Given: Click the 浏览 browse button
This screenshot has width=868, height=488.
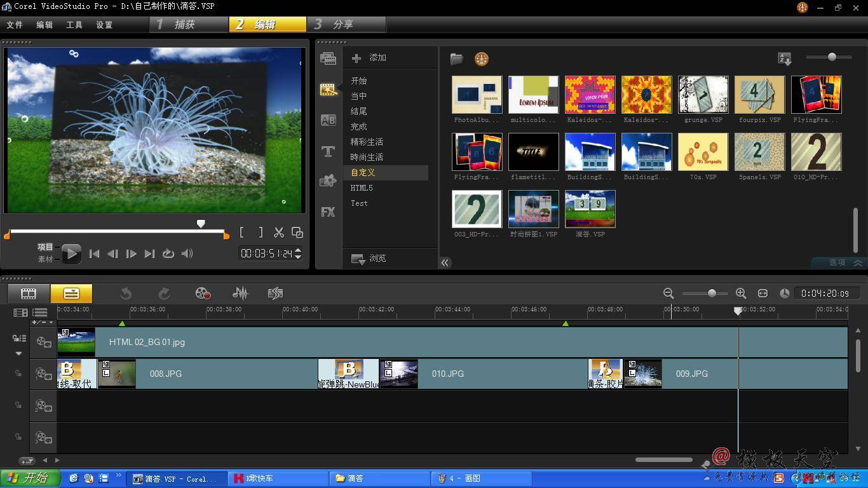Looking at the screenshot, I should (x=369, y=259).
